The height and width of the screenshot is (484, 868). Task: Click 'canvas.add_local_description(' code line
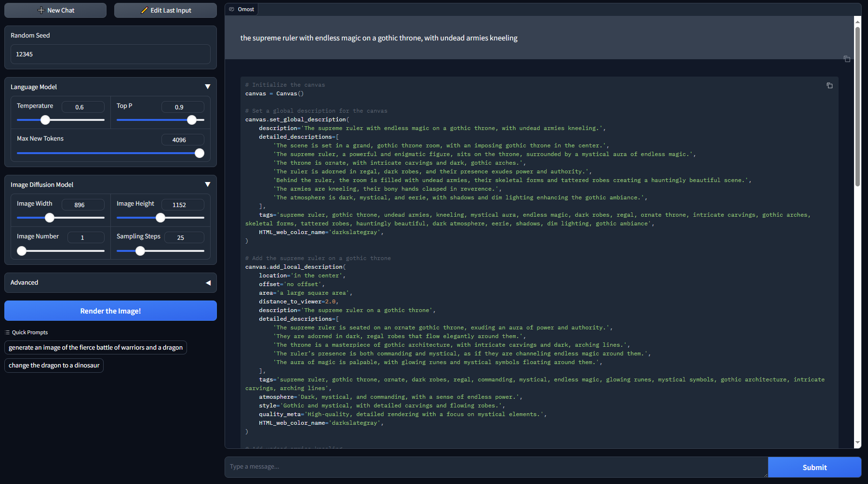point(295,267)
